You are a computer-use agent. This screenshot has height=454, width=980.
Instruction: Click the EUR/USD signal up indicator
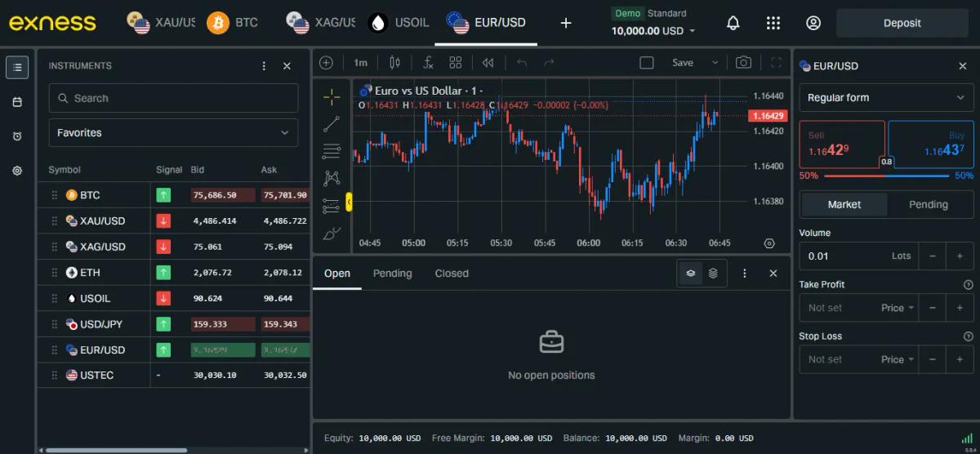[163, 349]
